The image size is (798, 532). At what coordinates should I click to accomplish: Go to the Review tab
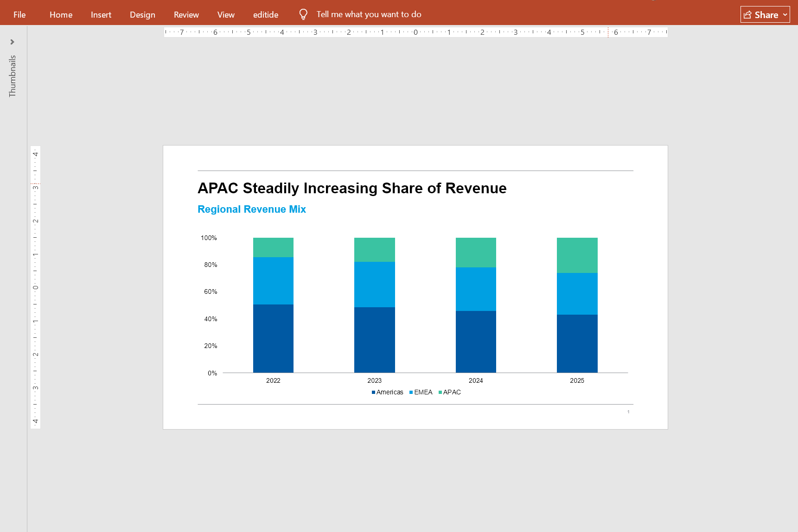tap(186, 14)
